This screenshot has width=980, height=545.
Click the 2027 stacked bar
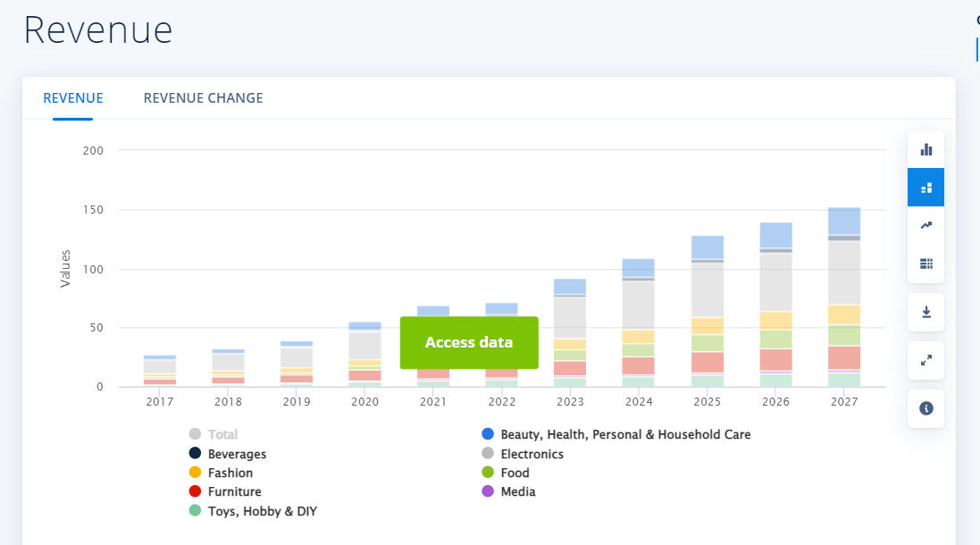[x=843, y=297]
